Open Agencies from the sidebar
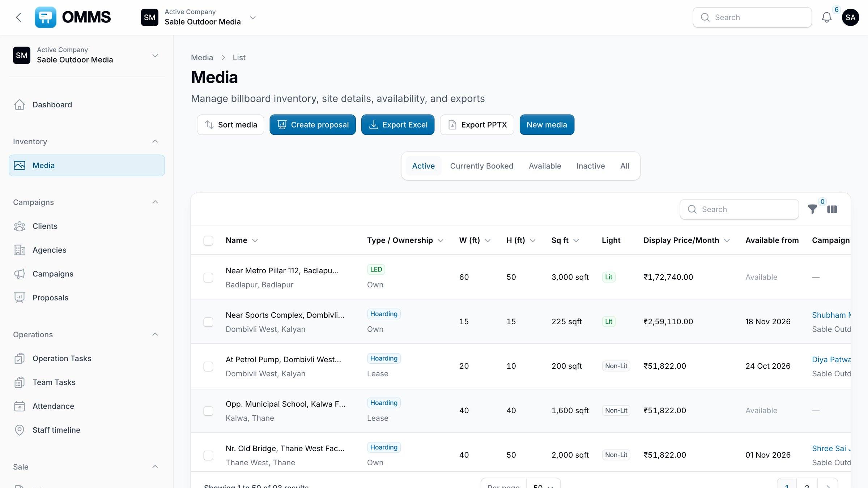This screenshot has height=488, width=868. (x=87, y=250)
